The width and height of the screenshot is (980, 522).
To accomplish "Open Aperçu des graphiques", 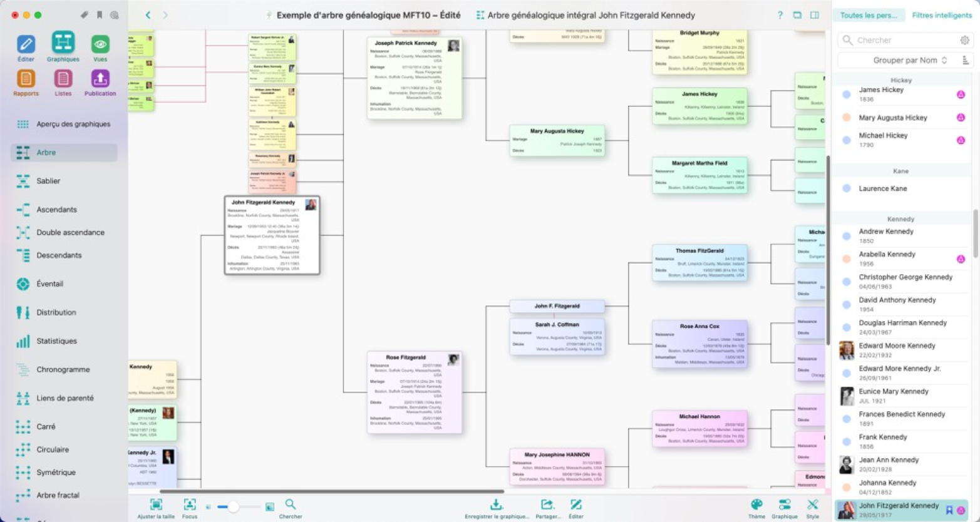I will 63,124.
